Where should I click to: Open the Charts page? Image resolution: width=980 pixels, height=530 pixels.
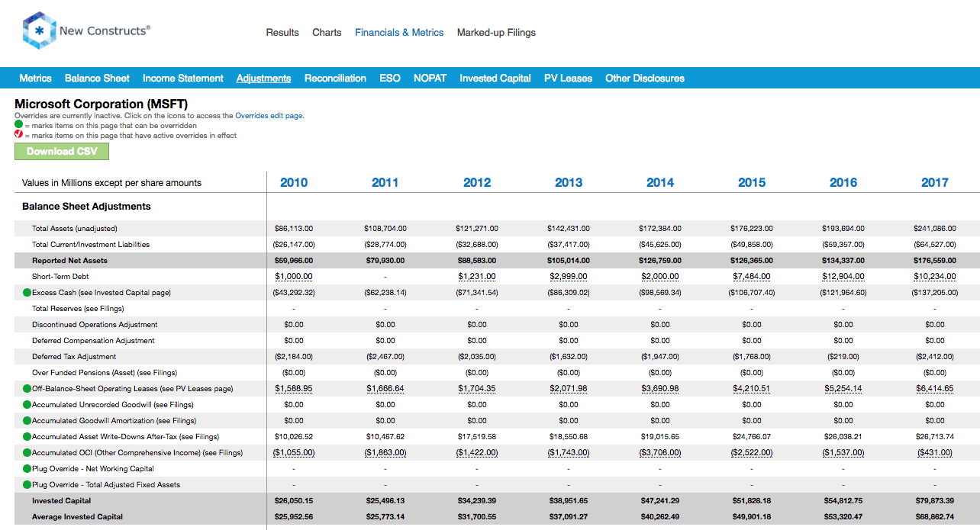click(327, 32)
